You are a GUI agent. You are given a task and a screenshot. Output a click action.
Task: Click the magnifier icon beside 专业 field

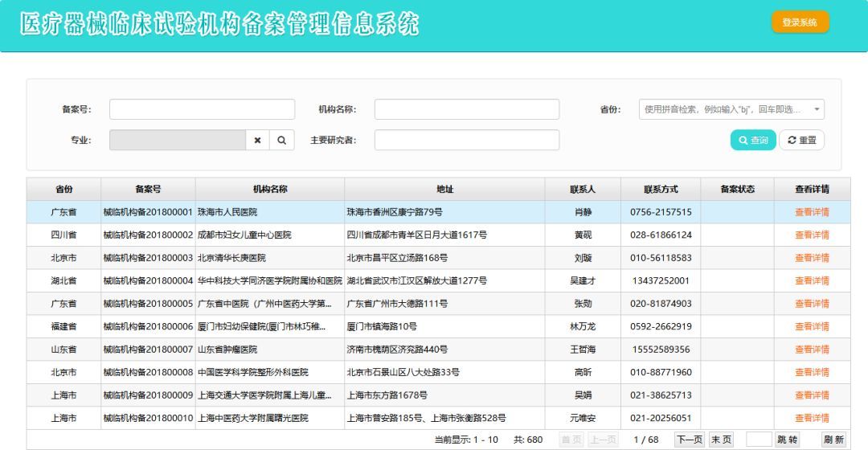[x=280, y=140]
